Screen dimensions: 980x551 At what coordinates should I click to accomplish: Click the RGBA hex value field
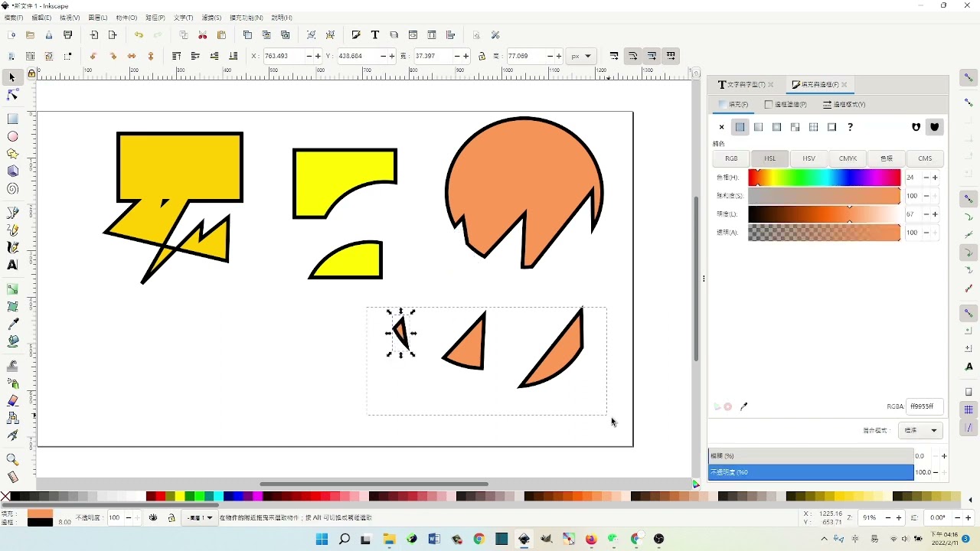tap(925, 407)
